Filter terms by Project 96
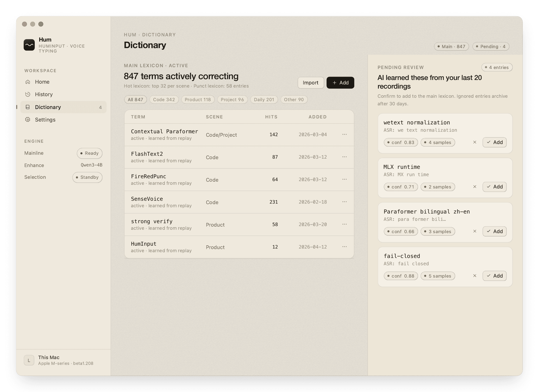Viewport: 539px width, 392px height. 232,100
